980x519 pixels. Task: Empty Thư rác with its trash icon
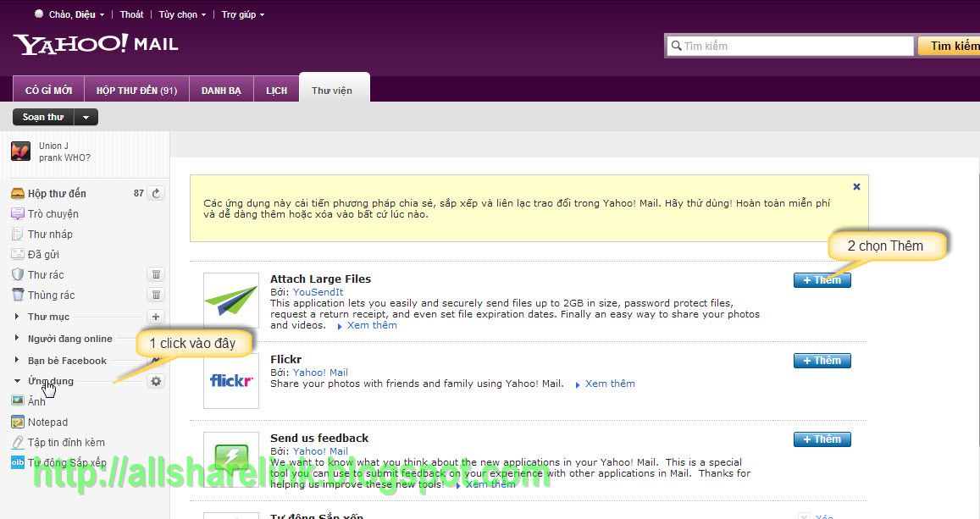(x=156, y=274)
